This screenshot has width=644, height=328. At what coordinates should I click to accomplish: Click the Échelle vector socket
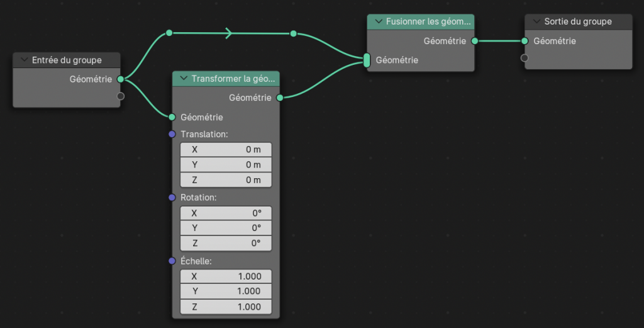point(172,261)
